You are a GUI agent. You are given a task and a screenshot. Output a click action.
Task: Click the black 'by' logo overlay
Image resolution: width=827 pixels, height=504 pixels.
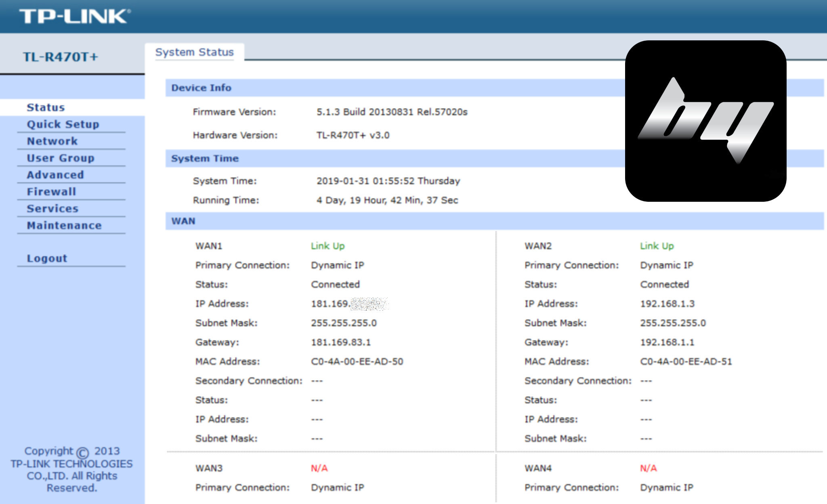pyautogui.click(x=705, y=121)
